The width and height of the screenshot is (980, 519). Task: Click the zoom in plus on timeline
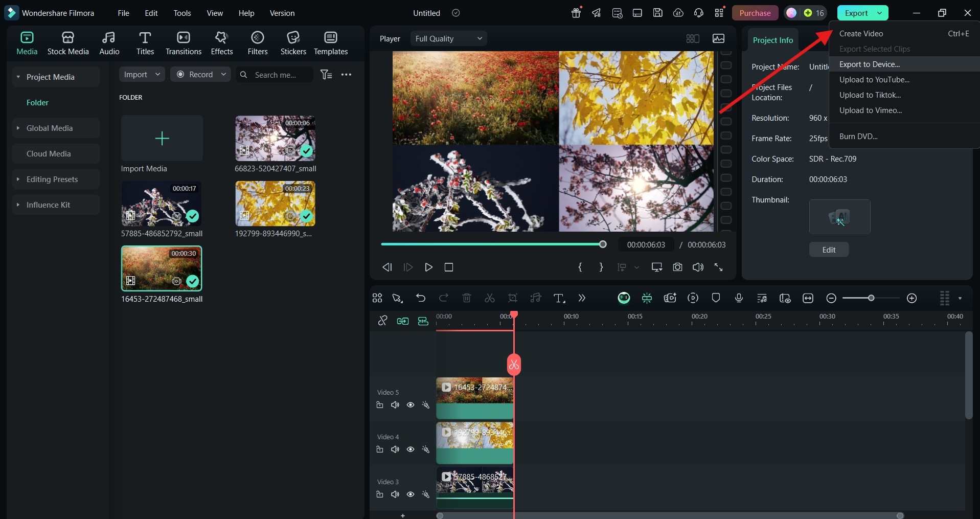coord(911,298)
